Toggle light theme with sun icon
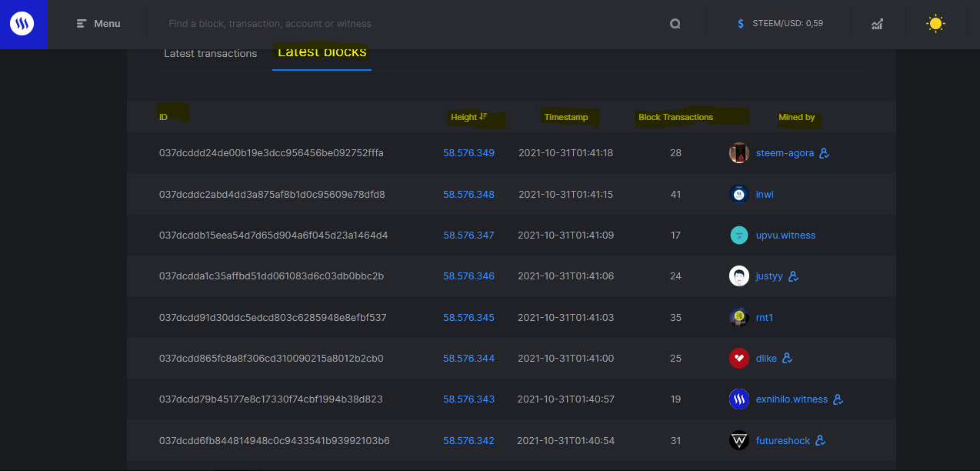Viewport: 980px width, 471px height. [935, 24]
